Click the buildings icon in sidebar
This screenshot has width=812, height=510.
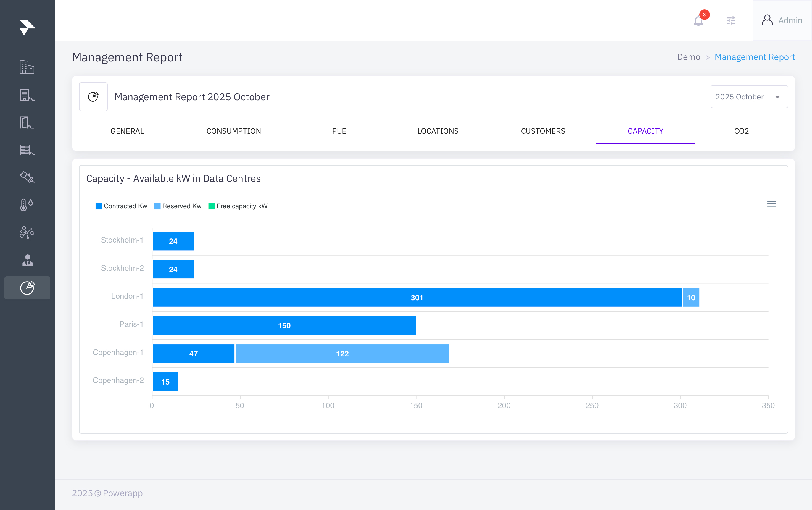click(x=27, y=67)
